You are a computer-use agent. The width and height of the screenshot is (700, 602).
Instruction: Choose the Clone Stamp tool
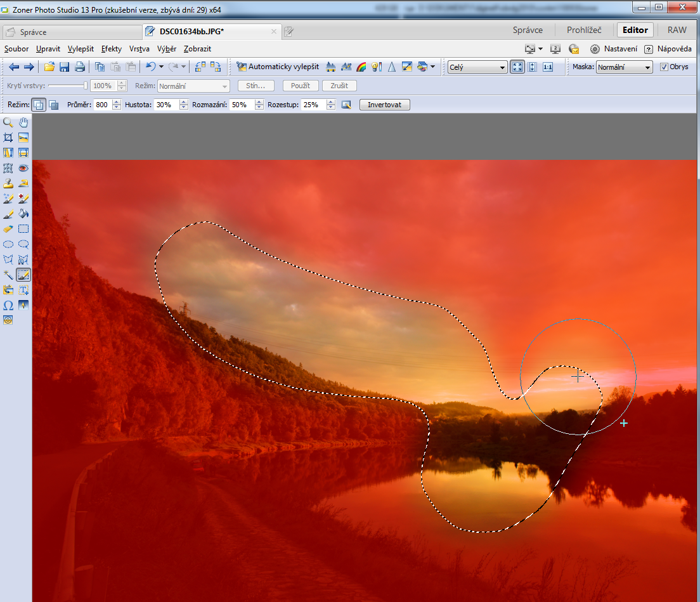8,183
